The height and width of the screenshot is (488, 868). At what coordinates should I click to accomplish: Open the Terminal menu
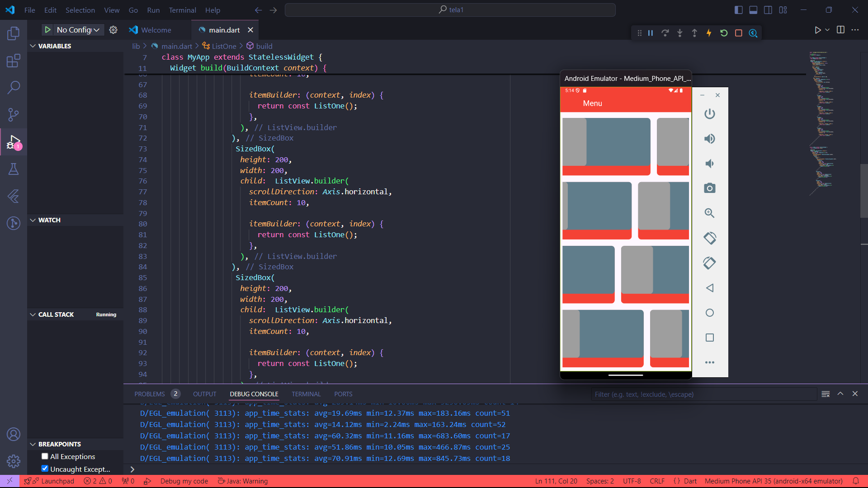pyautogui.click(x=182, y=10)
